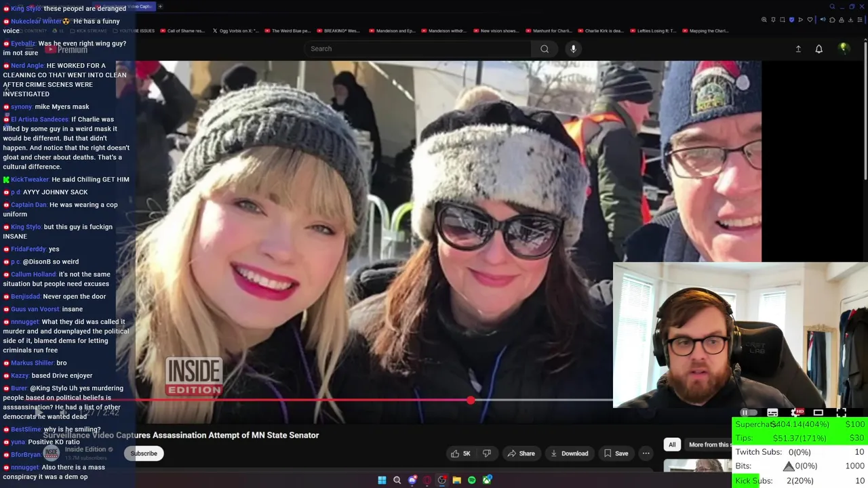Image resolution: width=868 pixels, height=488 pixels.
Task: Open Windows taskbar search
Action: 397,480
